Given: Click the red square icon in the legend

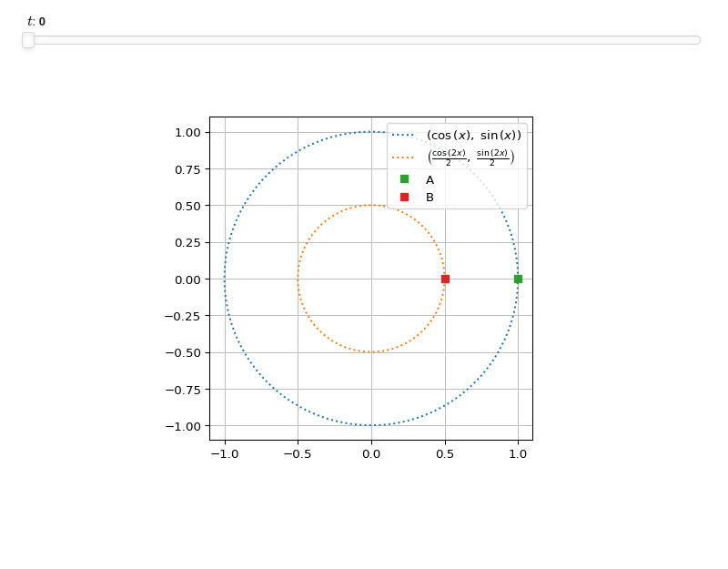Looking at the screenshot, I should [404, 198].
